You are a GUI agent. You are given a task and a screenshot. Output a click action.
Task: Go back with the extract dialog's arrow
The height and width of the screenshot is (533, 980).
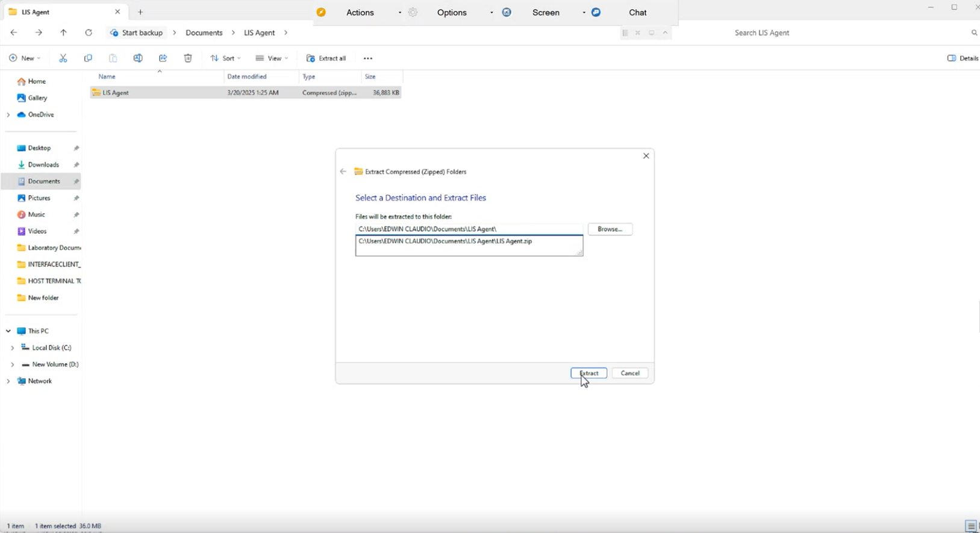click(343, 172)
